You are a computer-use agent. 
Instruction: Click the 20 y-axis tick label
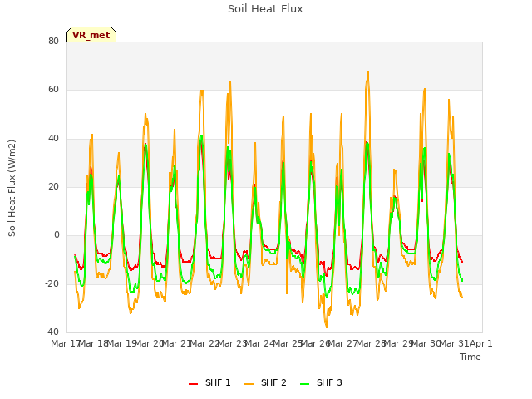point(53,186)
